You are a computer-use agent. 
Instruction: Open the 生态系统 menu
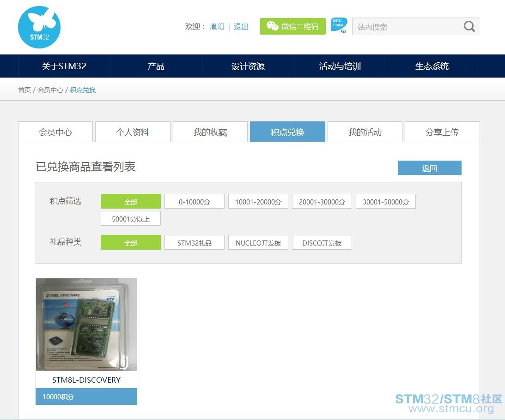[432, 66]
